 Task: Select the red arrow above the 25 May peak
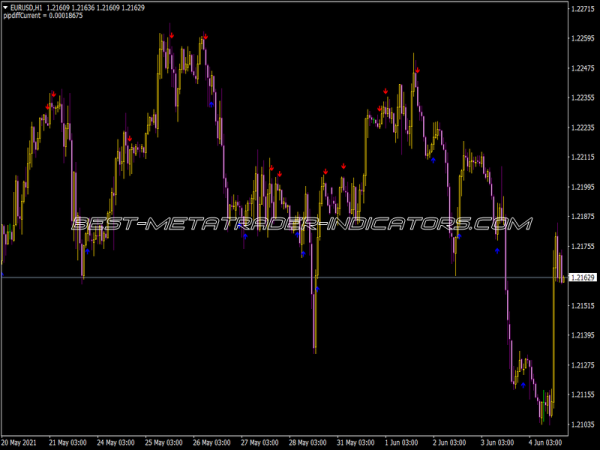tap(171, 35)
